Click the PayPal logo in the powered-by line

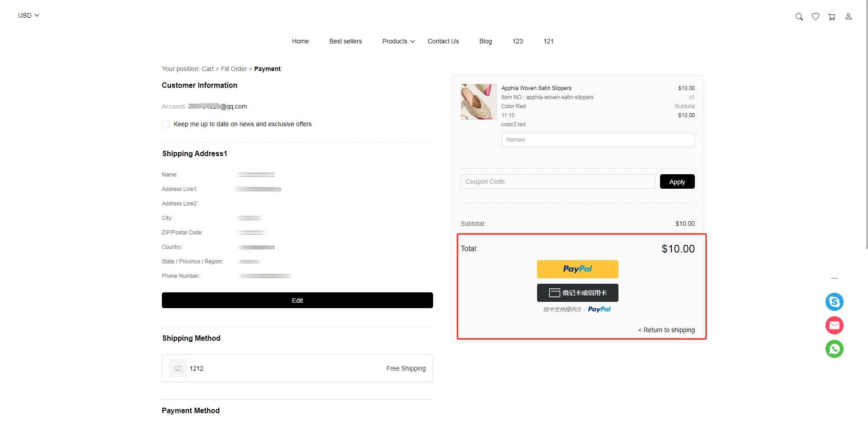click(599, 310)
